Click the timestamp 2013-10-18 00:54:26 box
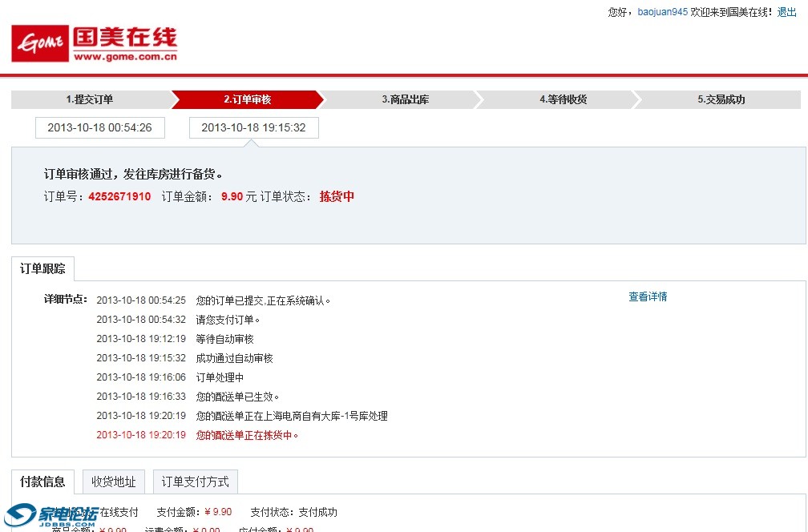 point(100,127)
